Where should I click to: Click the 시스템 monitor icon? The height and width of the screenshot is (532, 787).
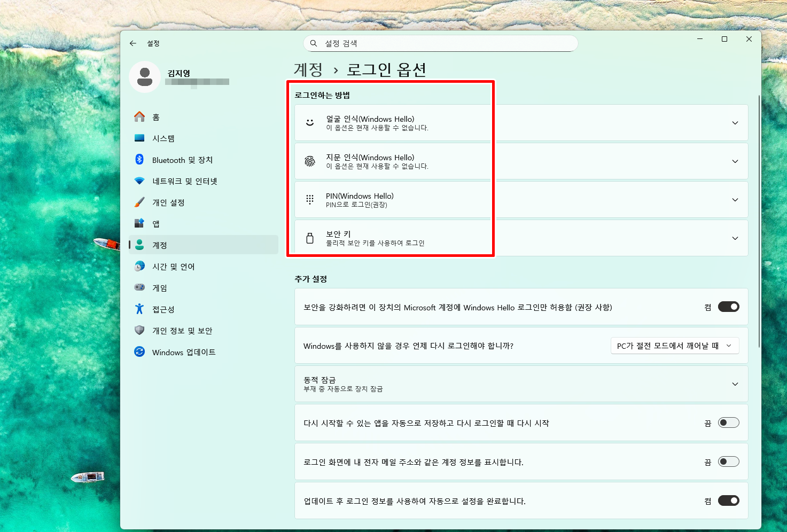coord(139,138)
